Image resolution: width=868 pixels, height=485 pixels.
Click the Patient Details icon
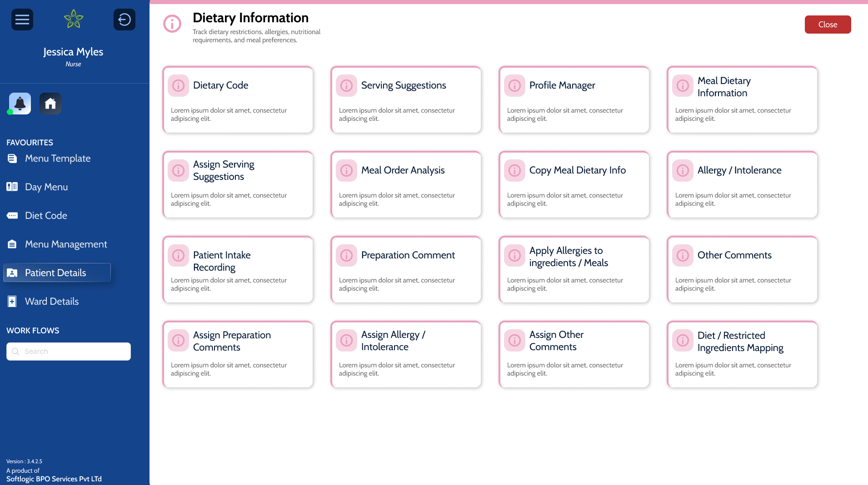[12, 273]
